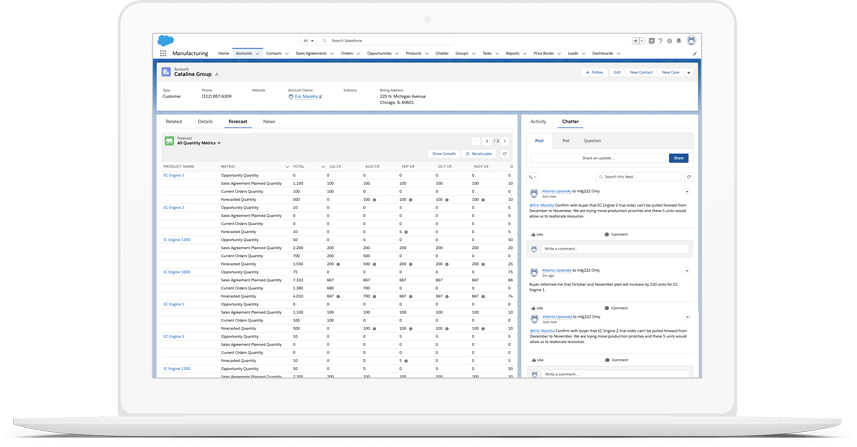Click the green Forecast icon
The width and height of the screenshot is (857, 447).
(x=169, y=141)
